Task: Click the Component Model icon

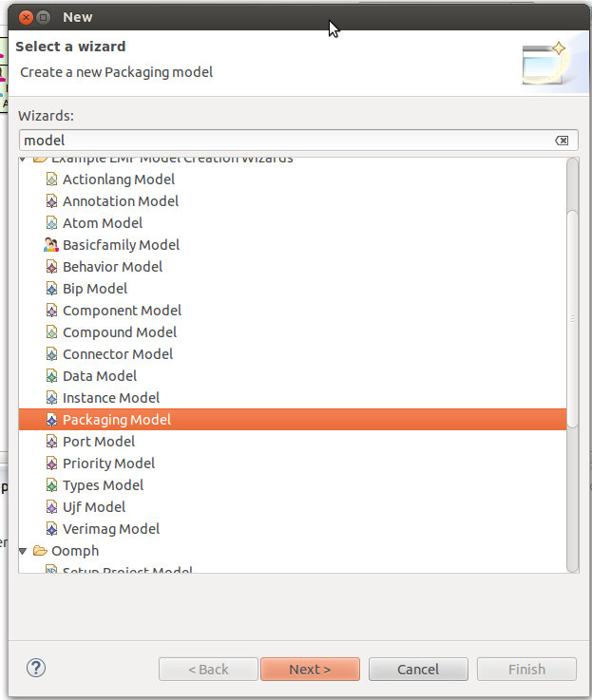Action: (51, 311)
